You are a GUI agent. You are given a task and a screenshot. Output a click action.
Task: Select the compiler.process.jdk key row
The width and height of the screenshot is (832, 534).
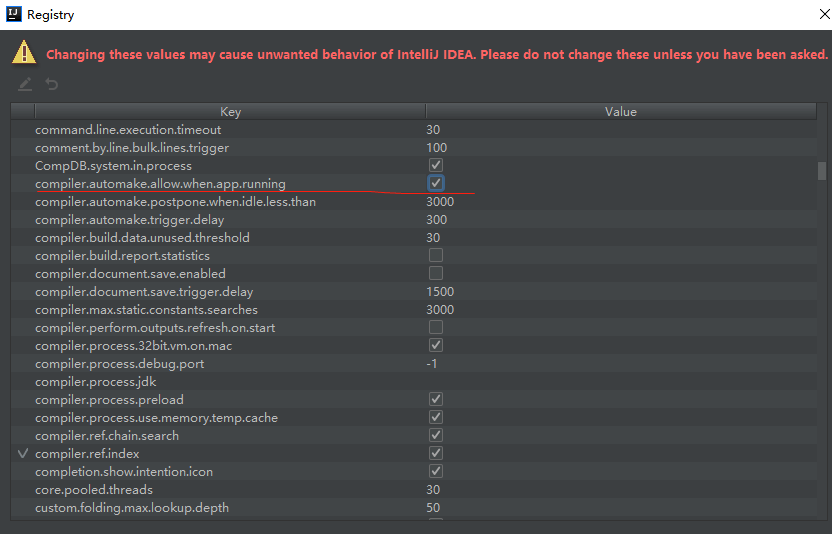click(x=95, y=382)
